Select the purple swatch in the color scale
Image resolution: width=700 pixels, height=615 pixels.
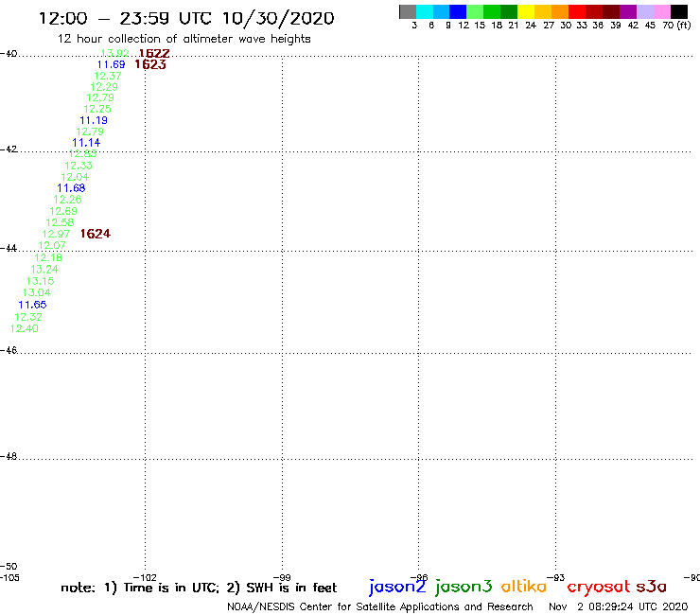coord(628,11)
